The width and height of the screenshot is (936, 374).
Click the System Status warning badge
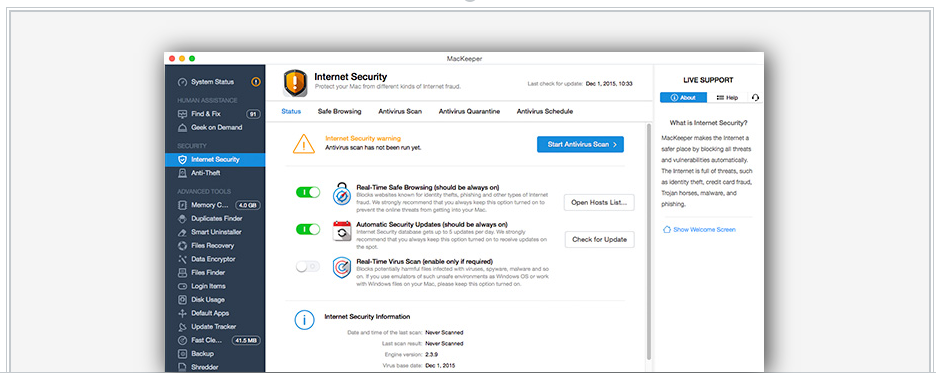click(x=256, y=82)
